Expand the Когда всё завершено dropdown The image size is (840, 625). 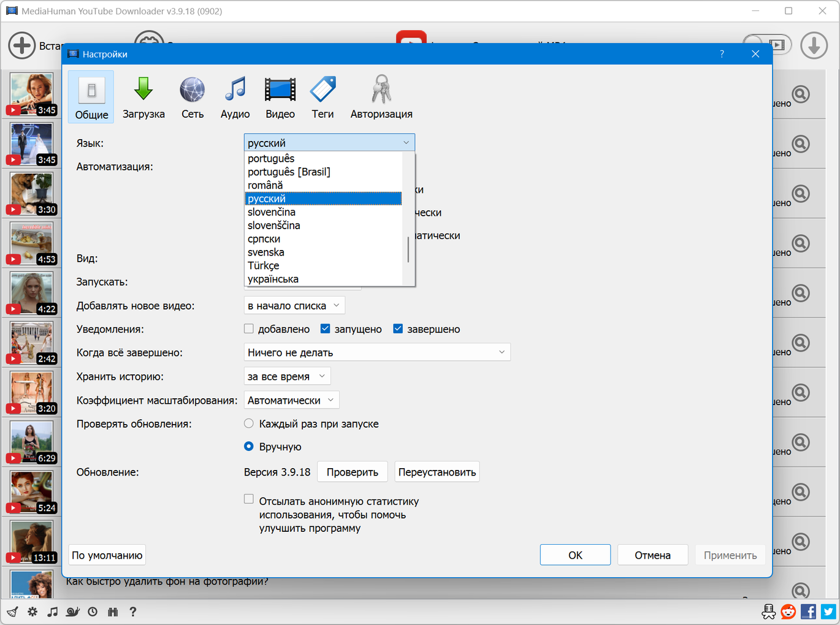(x=376, y=352)
